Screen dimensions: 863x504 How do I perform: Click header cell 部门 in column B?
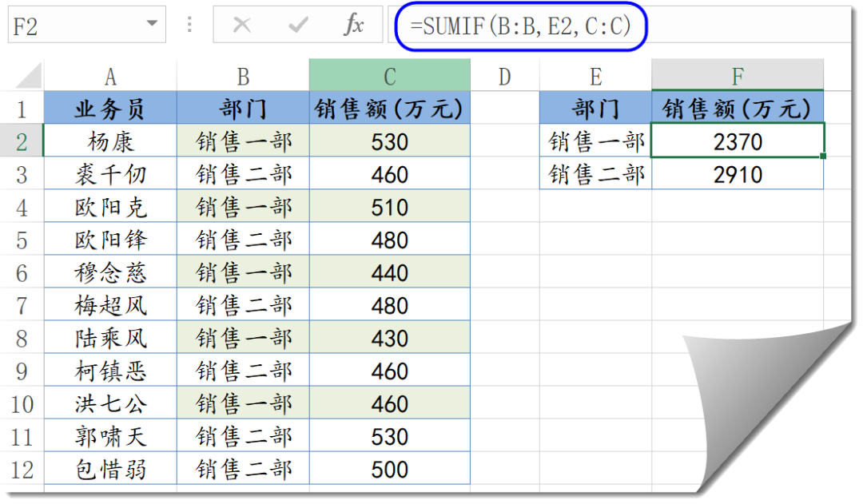tap(243, 109)
